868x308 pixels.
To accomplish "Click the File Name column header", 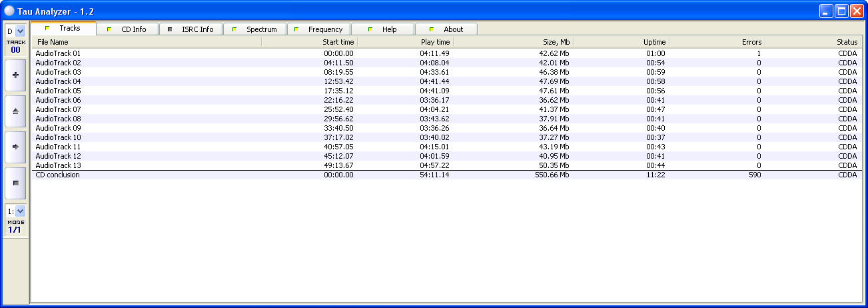I will (147, 42).
